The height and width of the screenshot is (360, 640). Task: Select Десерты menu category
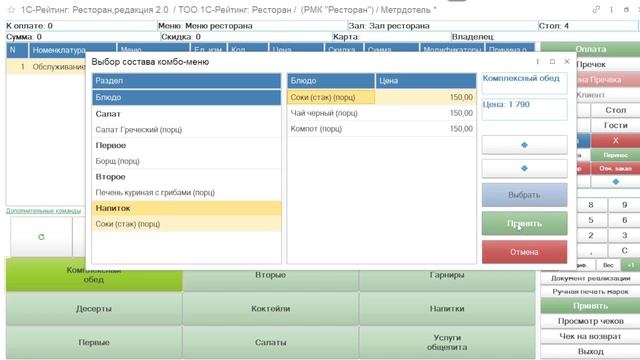pos(94,309)
